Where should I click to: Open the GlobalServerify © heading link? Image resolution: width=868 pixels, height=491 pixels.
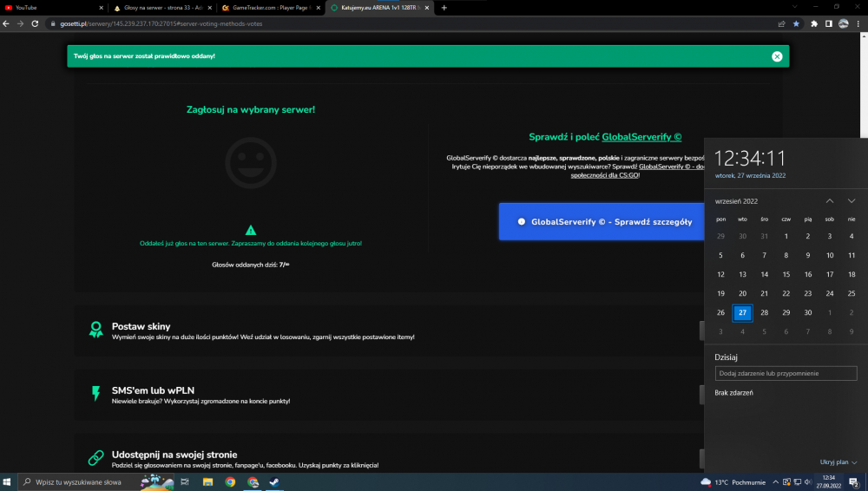point(641,137)
